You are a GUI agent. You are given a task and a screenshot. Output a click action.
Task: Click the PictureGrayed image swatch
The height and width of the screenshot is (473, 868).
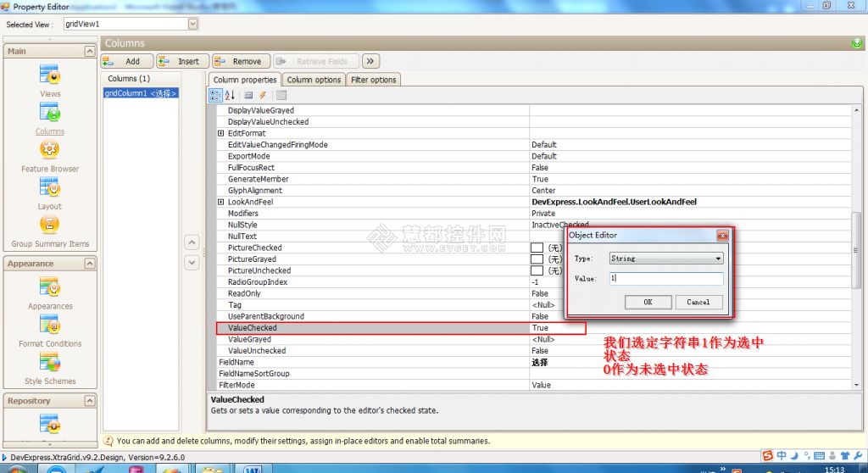[537, 259]
